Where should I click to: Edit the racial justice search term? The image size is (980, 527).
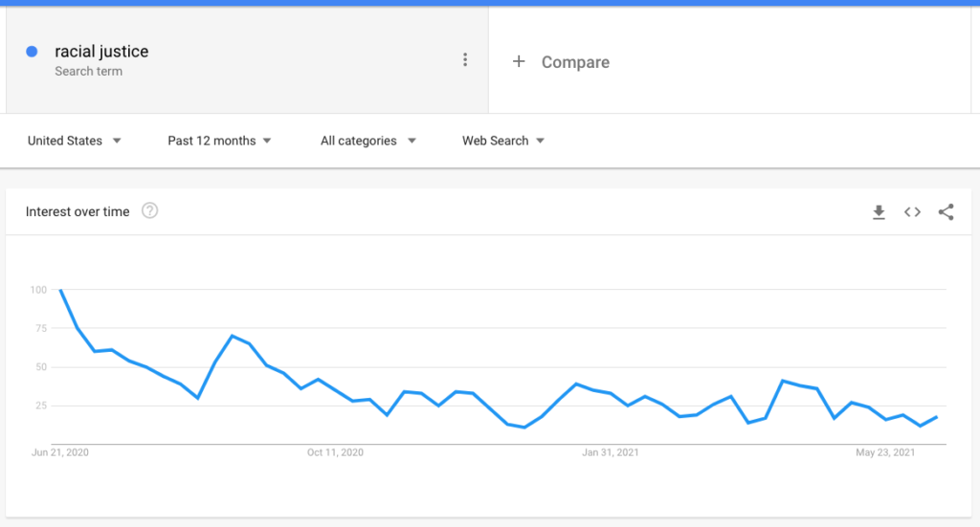click(x=101, y=52)
